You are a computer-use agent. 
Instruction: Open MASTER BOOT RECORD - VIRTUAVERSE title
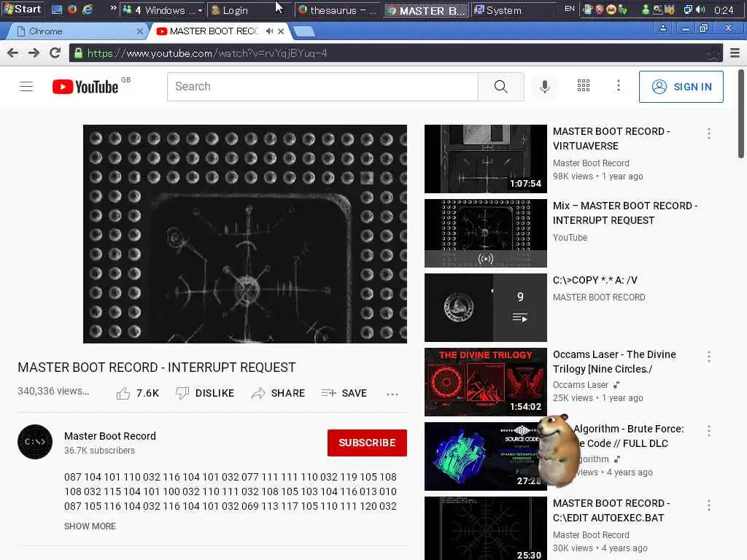[x=611, y=139]
